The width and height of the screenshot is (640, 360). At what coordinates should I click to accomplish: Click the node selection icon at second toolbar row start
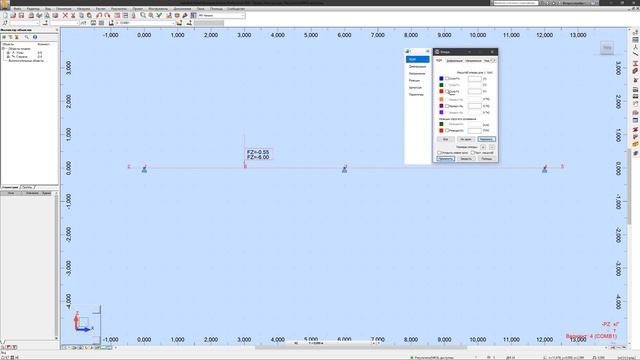(5, 23)
